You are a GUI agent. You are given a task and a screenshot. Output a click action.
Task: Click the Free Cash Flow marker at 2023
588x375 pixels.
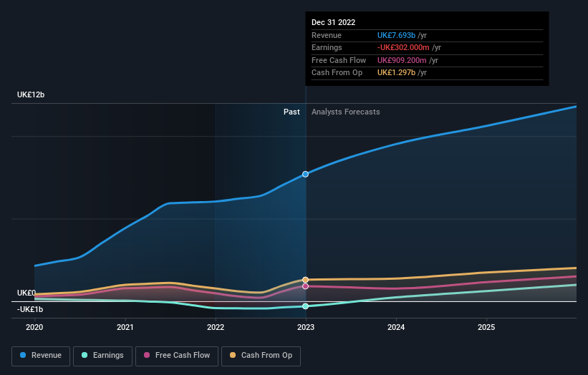[x=306, y=286]
